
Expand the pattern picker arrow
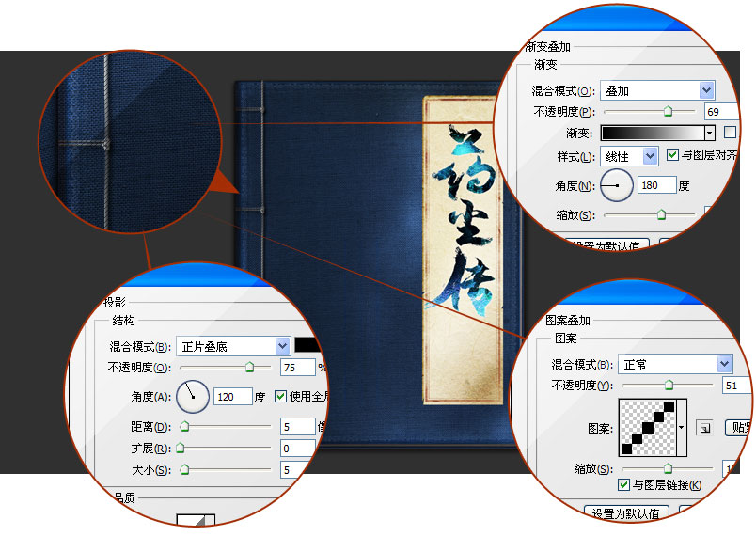pyautogui.click(x=682, y=427)
